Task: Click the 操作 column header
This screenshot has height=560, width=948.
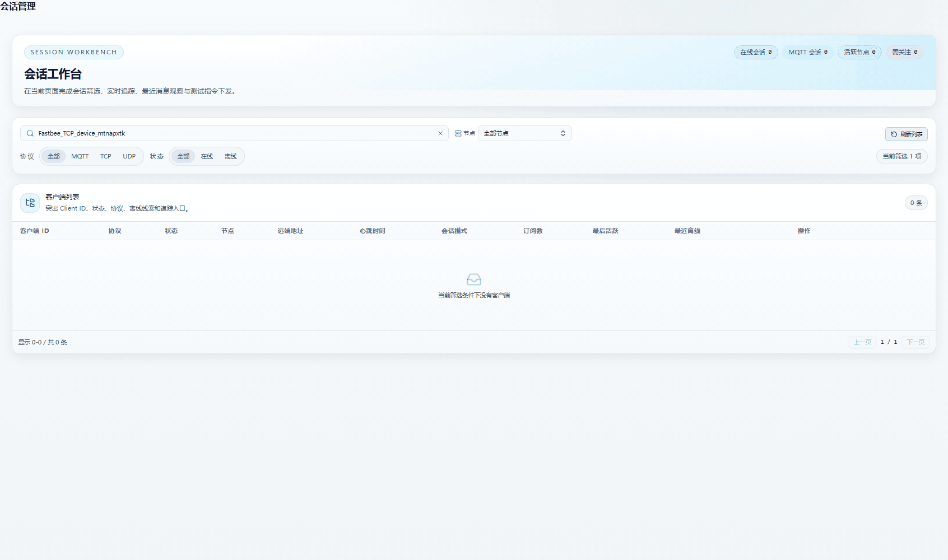Action: tap(804, 231)
